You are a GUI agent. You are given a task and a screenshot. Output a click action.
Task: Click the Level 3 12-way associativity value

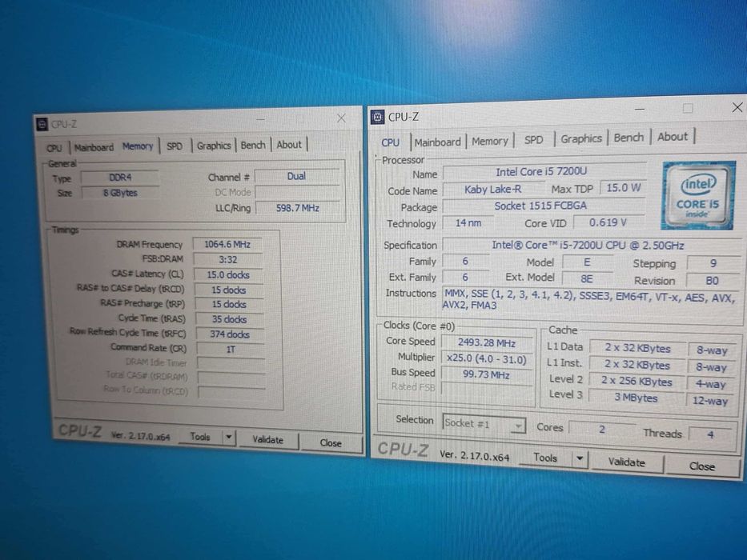pos(710,401)
